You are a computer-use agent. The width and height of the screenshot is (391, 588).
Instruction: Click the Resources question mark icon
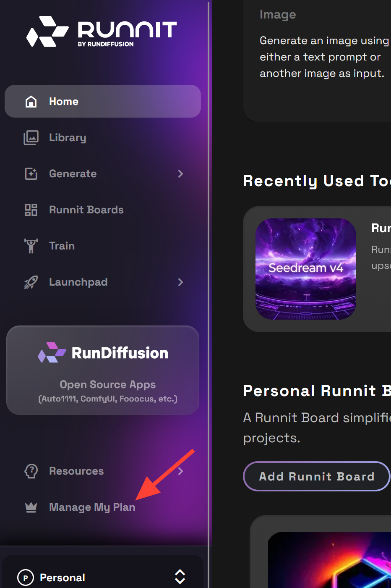click(31, 471)
